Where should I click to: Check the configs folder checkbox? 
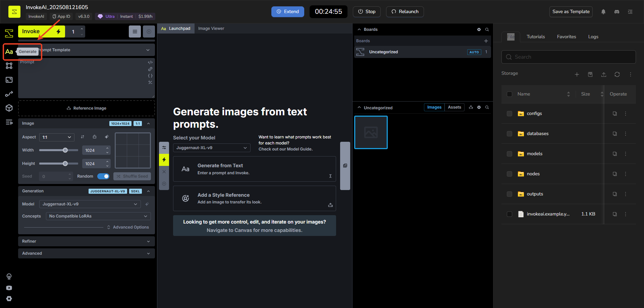pos(509,114)
